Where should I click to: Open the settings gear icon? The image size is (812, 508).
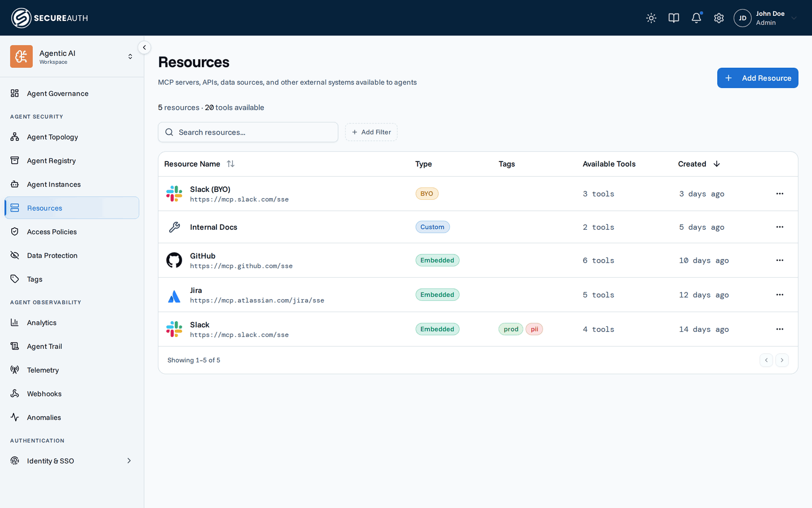(x=719, y=18)
